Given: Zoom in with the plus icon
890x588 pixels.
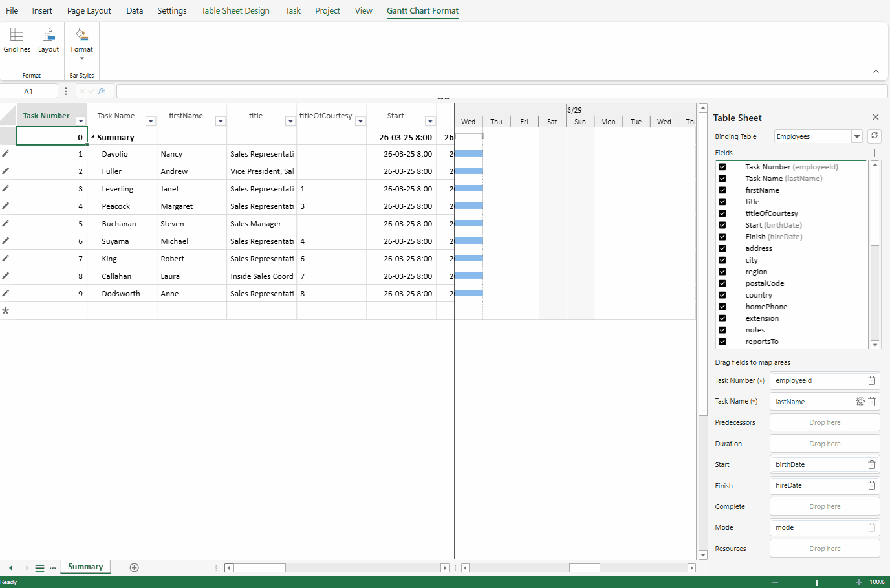Looking at the screenshot, I should (859, 582).
